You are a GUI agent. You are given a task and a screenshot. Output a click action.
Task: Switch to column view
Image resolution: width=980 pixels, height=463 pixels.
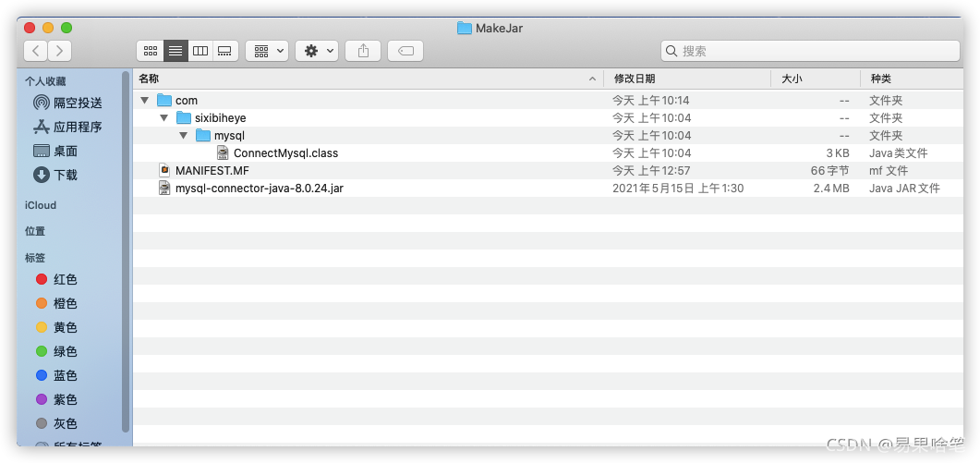(x=200, y=51)
